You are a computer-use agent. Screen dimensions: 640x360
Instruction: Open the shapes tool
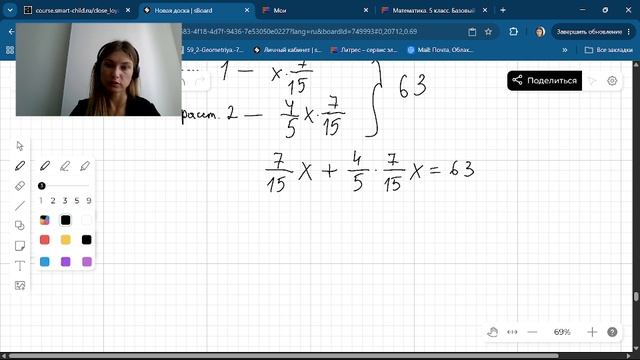point(20,225)
